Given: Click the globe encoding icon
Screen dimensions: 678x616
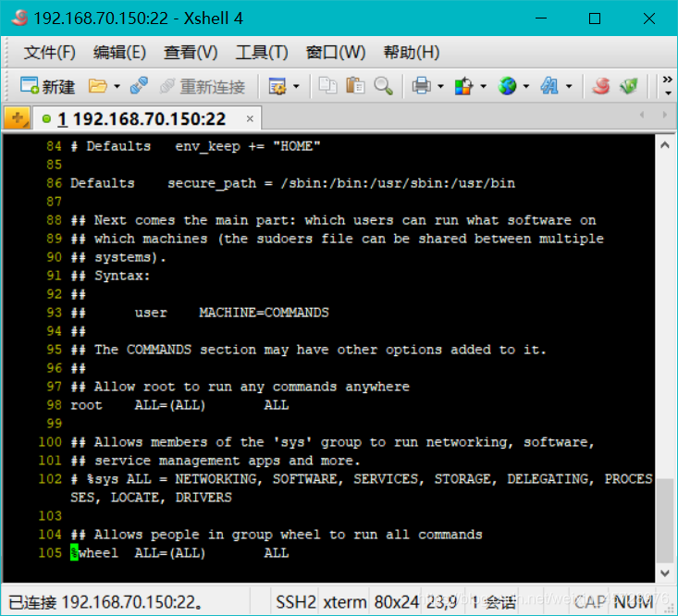Looking at the screenshot, I should (507, 86).
